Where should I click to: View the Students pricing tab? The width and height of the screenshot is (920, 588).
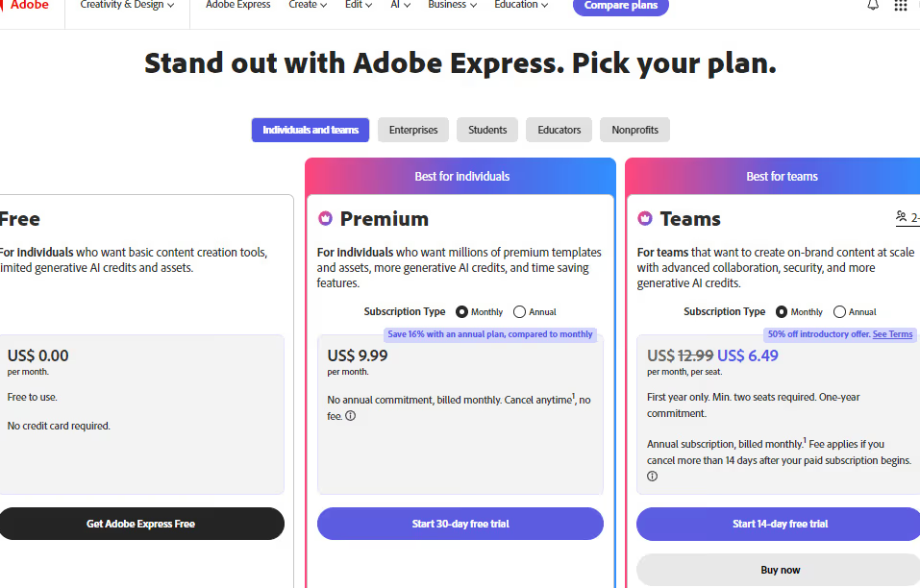click(486, 130)
